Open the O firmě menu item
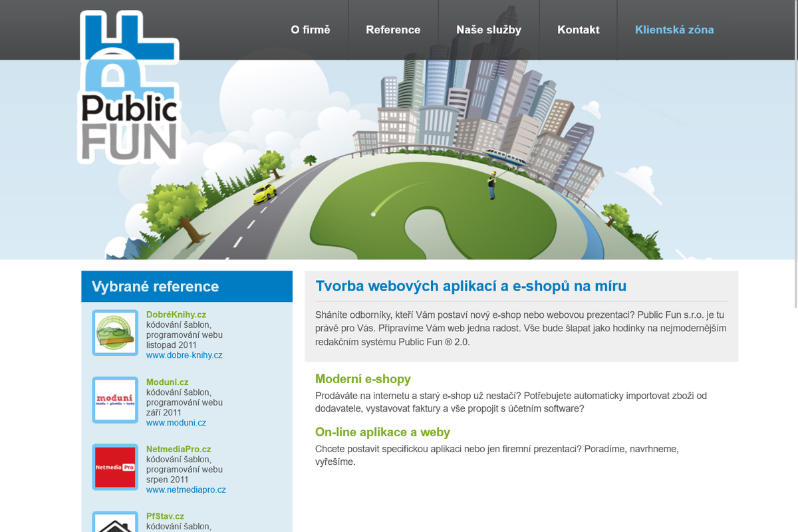The height and width of the screenshot is (532, 798). (311, 30)
